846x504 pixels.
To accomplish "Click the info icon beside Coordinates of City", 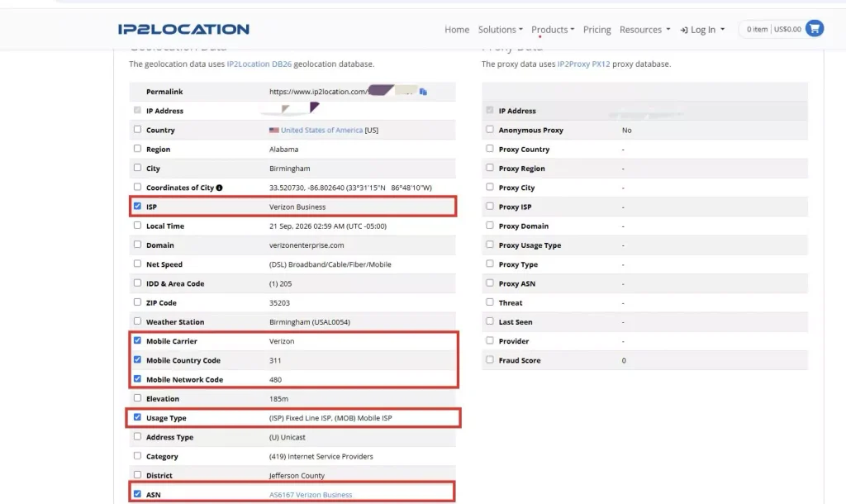I will 219,188.
